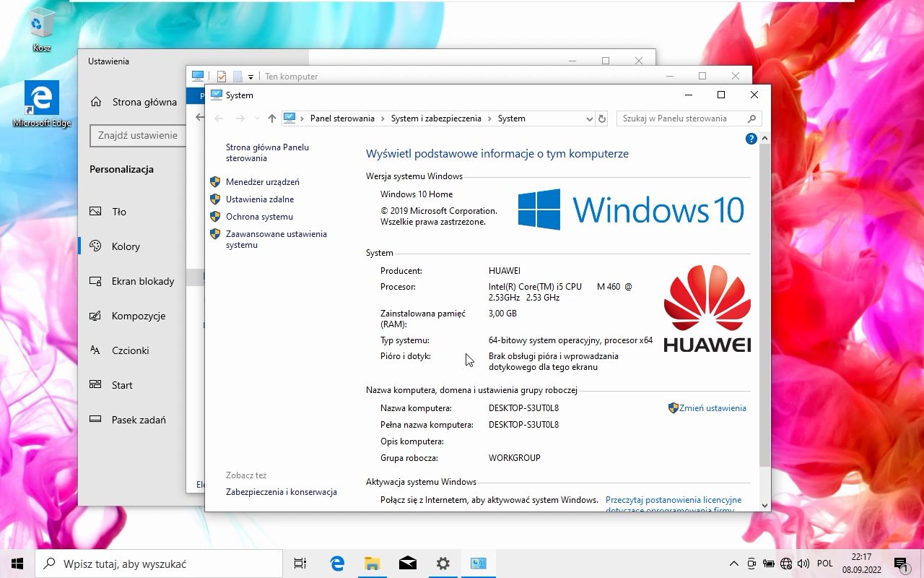
Task: Open help via the blue question mark icon
Action: (x=751, y=139)
